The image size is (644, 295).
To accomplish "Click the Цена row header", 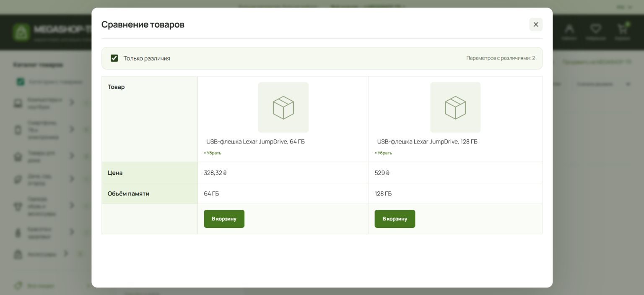I will click(150, 172).
